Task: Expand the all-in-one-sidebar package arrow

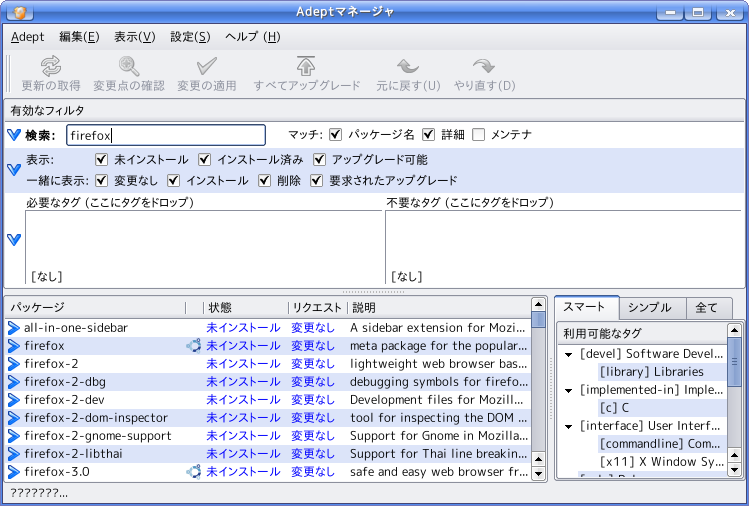Action: 14,328
